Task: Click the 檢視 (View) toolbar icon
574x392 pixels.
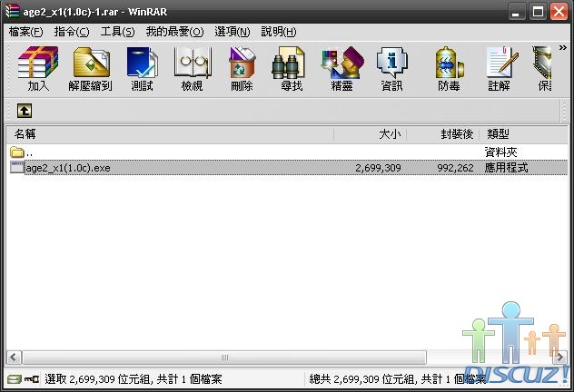Action: coord(193,69)
